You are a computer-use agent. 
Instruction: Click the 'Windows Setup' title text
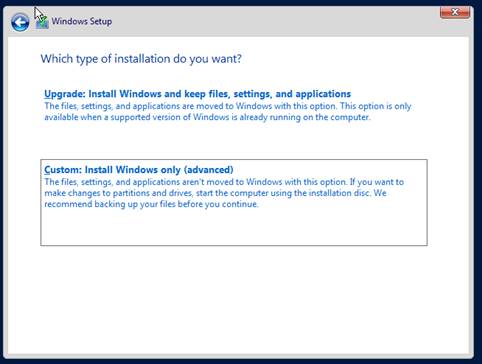82,21
